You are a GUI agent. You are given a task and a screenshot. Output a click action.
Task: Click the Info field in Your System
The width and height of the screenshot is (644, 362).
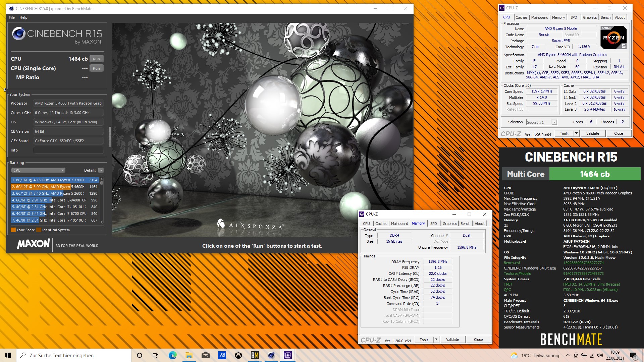[68, 150]
